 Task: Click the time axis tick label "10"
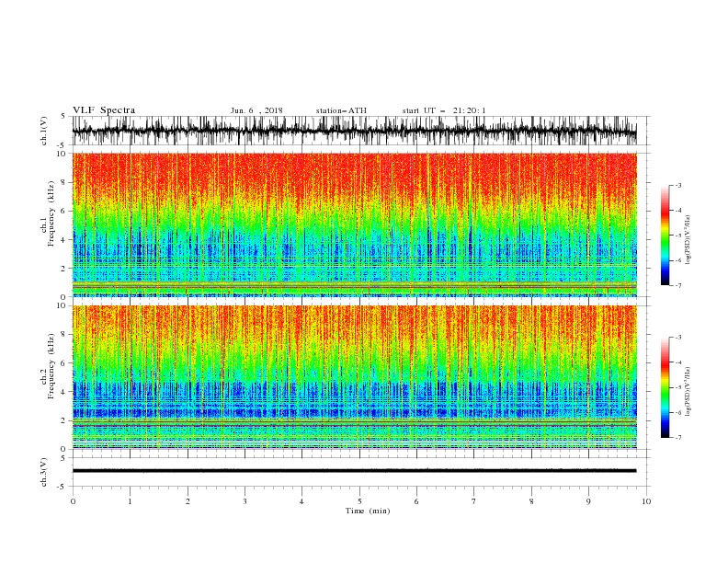(x=646, y=501)
